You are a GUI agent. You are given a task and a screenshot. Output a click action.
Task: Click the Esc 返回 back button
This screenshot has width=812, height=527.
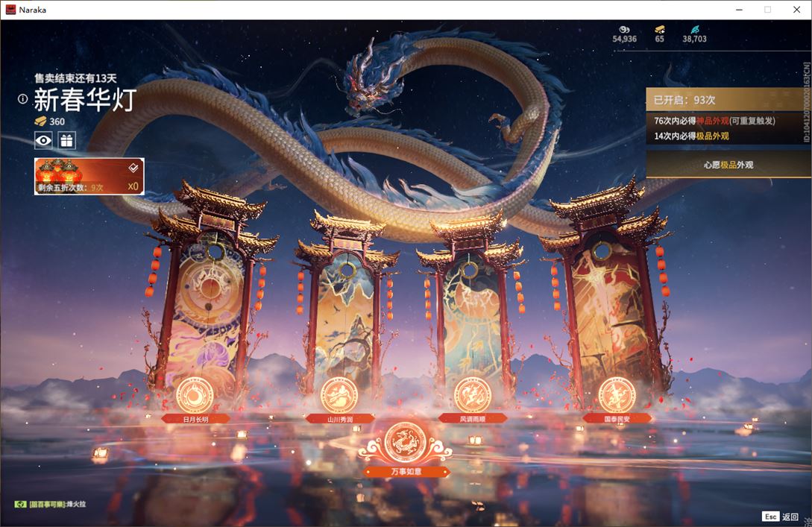781,516
